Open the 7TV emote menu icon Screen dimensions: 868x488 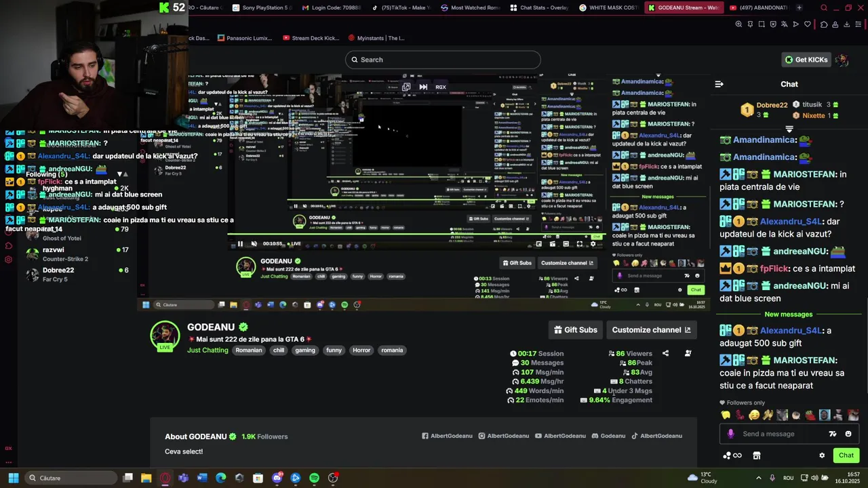coord(832,434)
